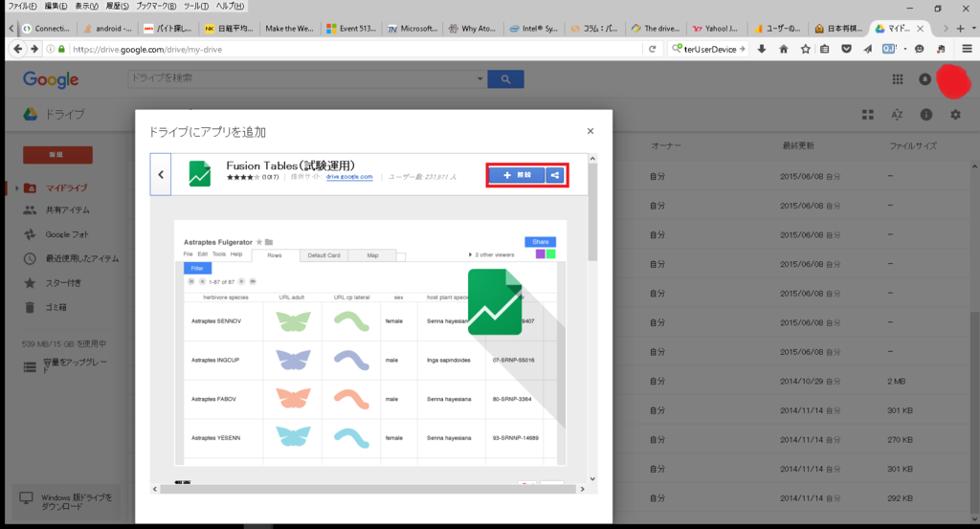Click the ドライブを検索 search field
The width and height of the screenshot is (980, 529).
[301, 78]
